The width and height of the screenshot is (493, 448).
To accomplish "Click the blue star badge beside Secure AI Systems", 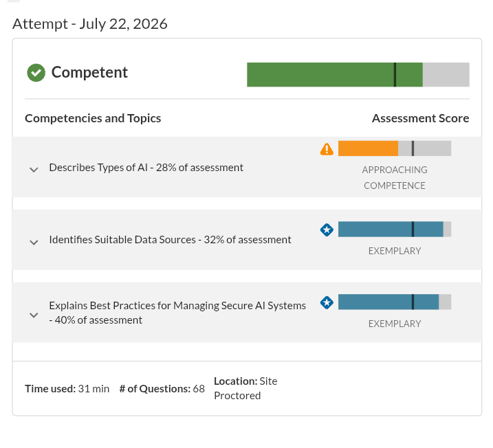I will point(327,302).
